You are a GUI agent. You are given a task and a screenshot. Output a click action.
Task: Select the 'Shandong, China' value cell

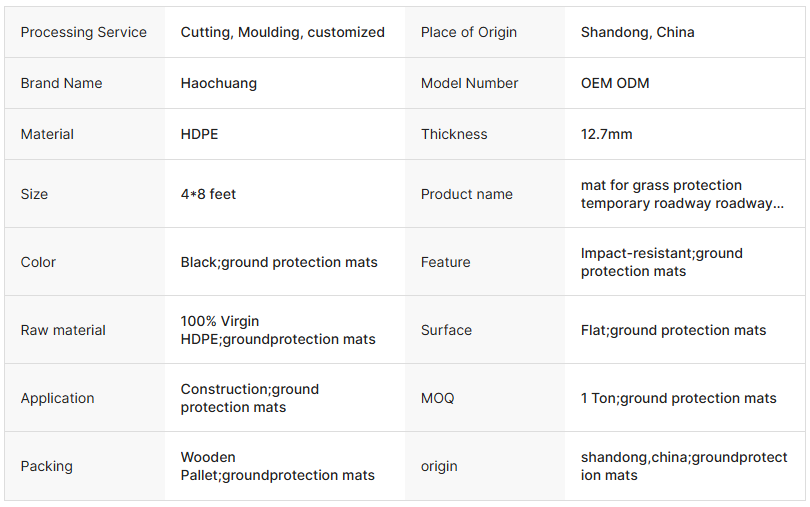[x=637, y=32]
